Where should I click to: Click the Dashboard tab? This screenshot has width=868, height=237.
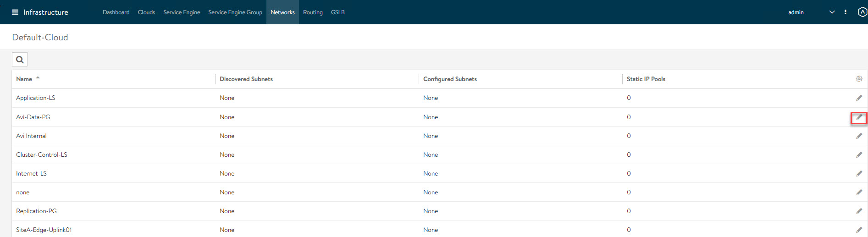(116, 12)
